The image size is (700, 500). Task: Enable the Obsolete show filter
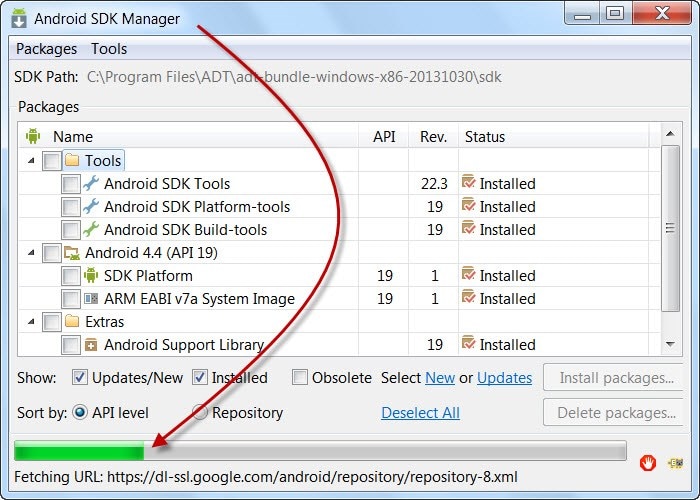pyautogui.click(x=300, y=377)
